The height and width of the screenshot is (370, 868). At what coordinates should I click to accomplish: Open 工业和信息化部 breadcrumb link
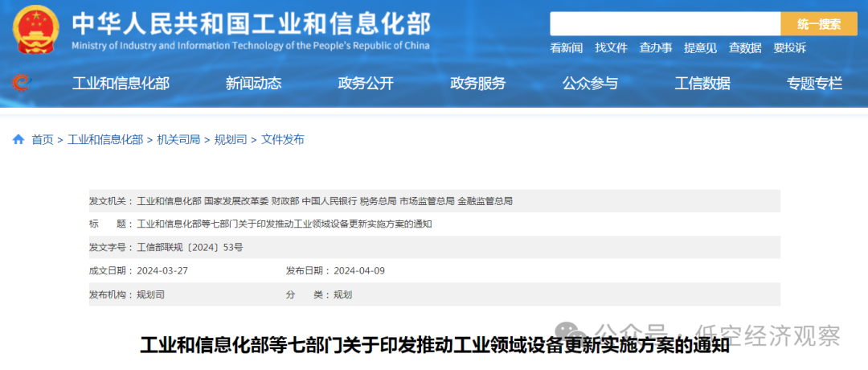pyautogui.click(x=105, y=140)
